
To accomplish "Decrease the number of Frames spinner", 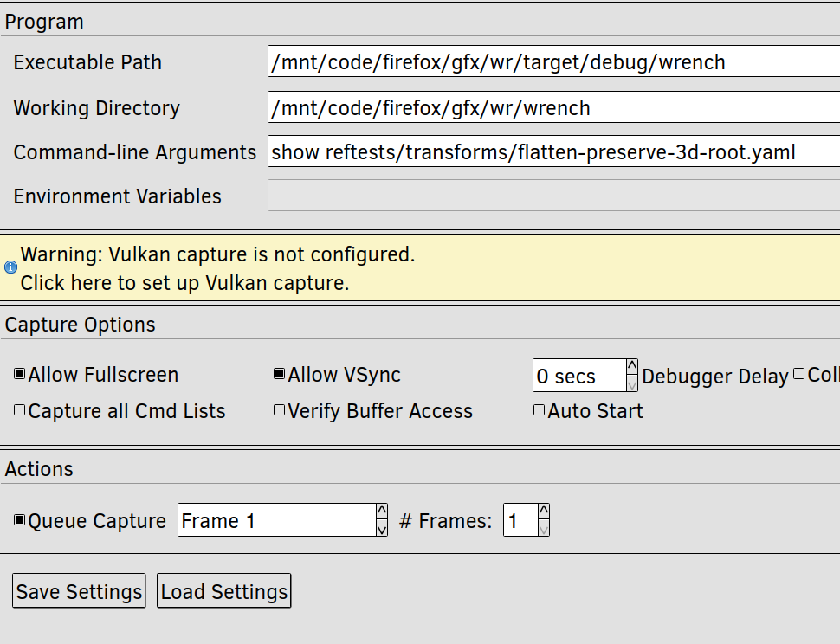I will click(543, 528).
